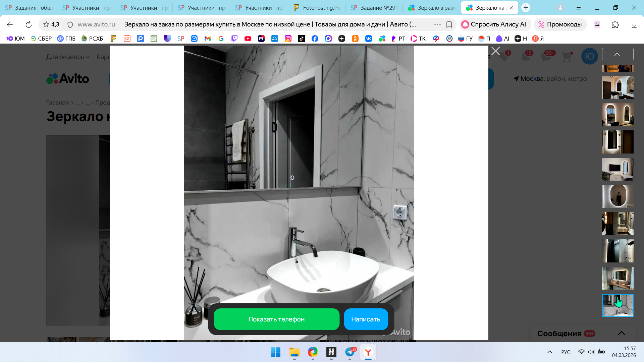Click the blue Написать button
Image resolution: width=644 pixels, height=362 pixels.
(x=366, y=319)
